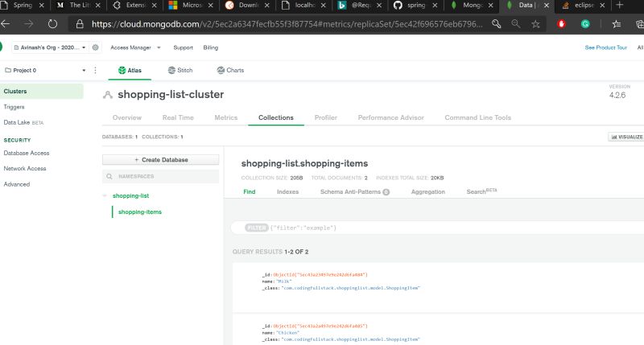Screen dimensions: 644x345
Task: Close the Data browser tab
Action: [547, 6]
